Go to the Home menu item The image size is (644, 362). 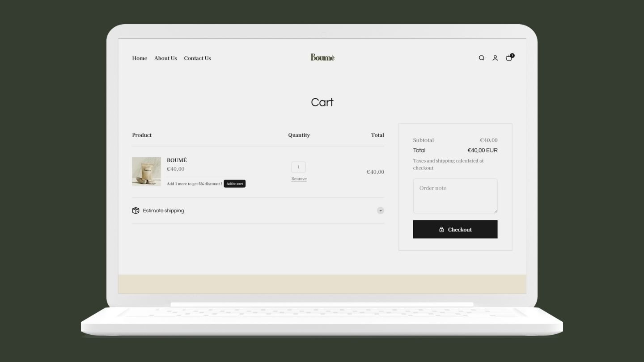pos(140,58)
